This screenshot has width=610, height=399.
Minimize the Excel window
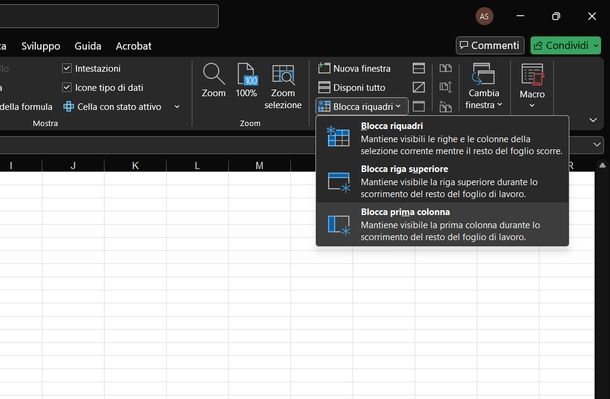pos(520,16)
